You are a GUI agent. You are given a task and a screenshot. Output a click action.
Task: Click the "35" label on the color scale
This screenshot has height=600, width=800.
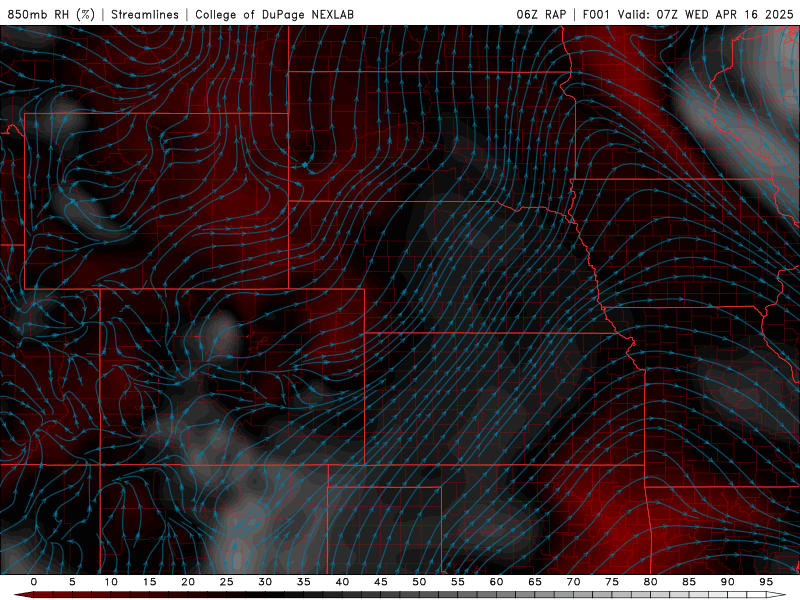point(304,582)
